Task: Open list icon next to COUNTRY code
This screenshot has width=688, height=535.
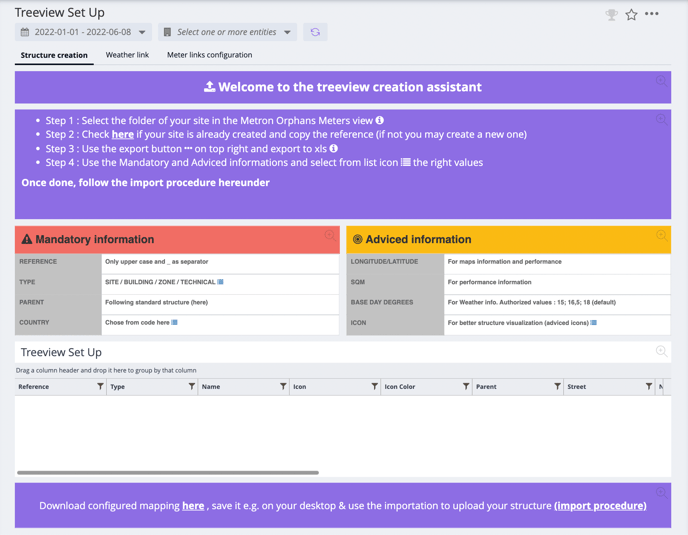Action: 174,323
